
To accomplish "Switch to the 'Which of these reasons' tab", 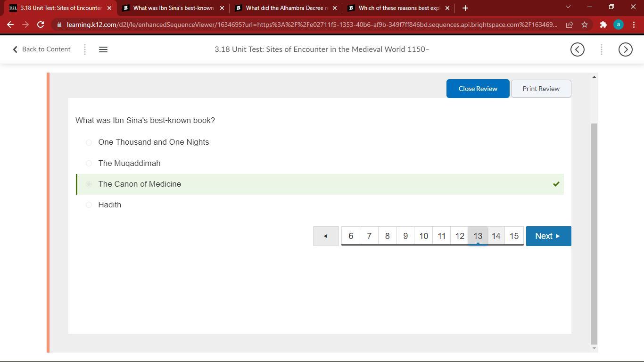I will 398,8.
